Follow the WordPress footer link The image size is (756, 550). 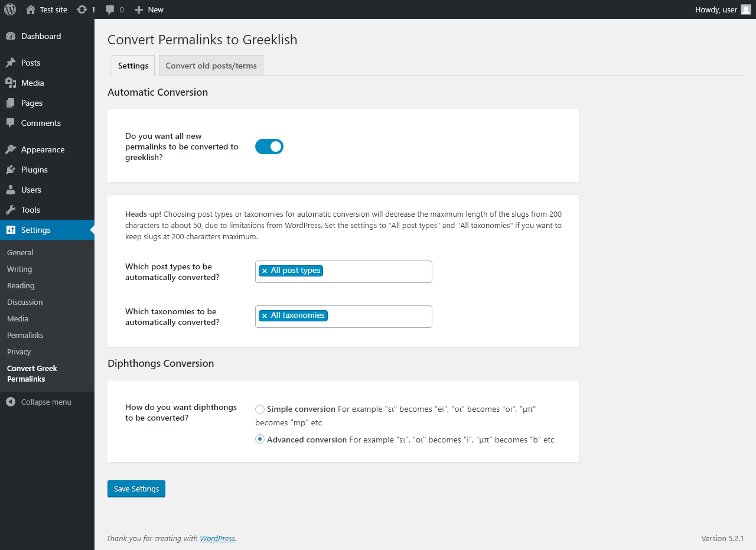(217, 538)
